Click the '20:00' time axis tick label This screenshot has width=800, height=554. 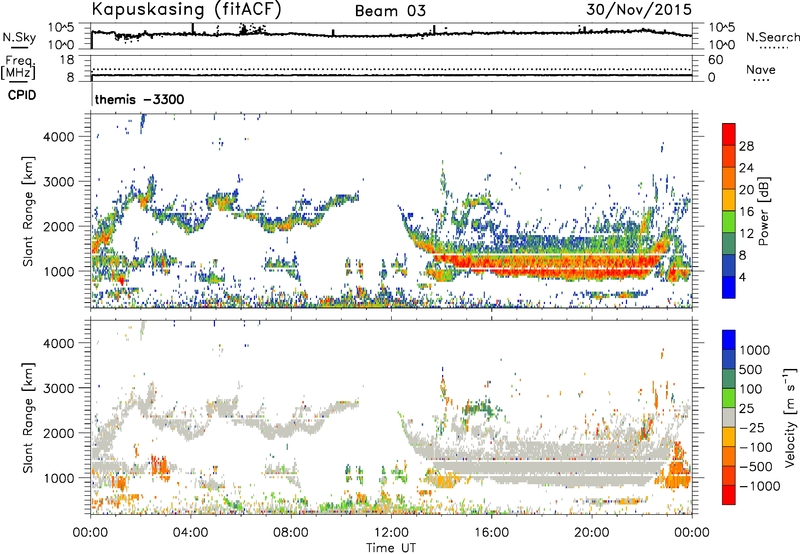591,533
